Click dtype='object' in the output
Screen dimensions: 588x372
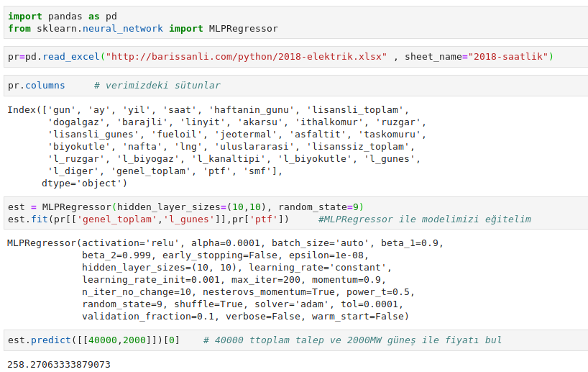pyautogui.click(x=82, y=183)
